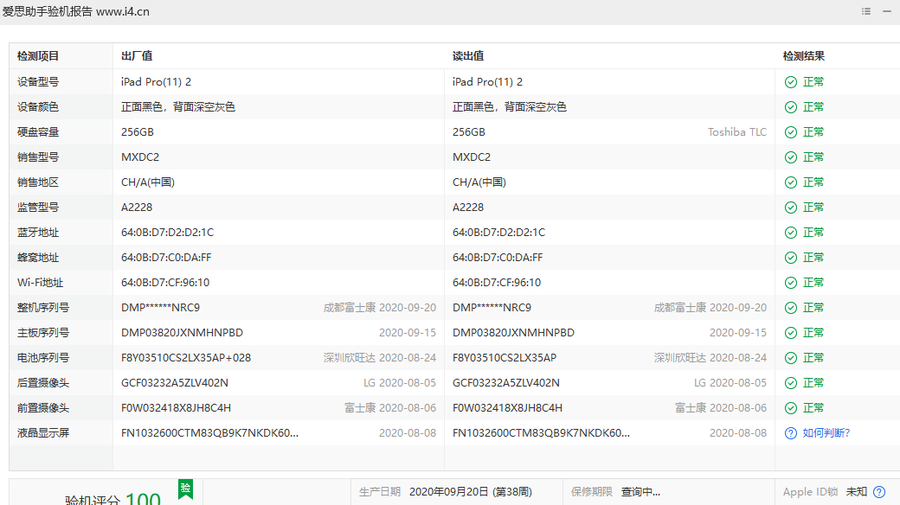Click read rear camera serial GCF03232A5ZLV402N
The image size is (900, 505).
[506, 383]
